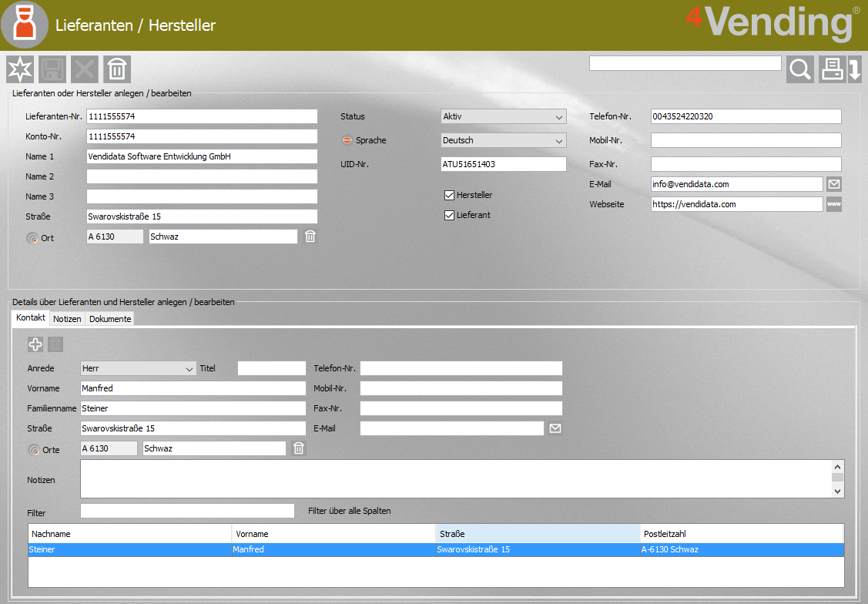Clear supplier city with trash icon beside Schwaz
This screenshot has width=868, height=604.
click(x=310, y=237)
